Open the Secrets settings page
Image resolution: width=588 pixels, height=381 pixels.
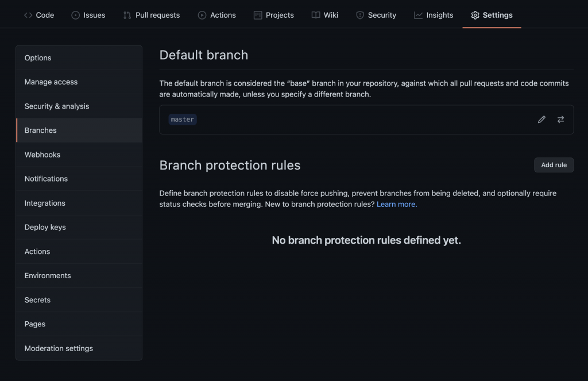click(37, 300)
